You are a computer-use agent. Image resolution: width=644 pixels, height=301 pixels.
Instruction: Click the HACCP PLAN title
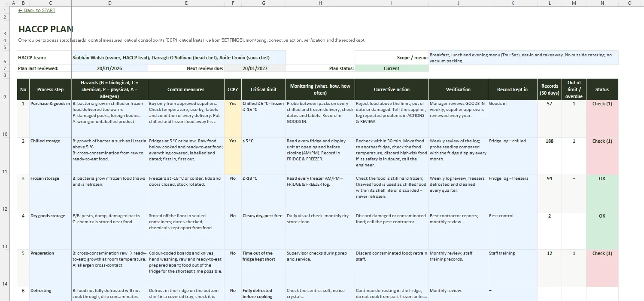(46, 29)
